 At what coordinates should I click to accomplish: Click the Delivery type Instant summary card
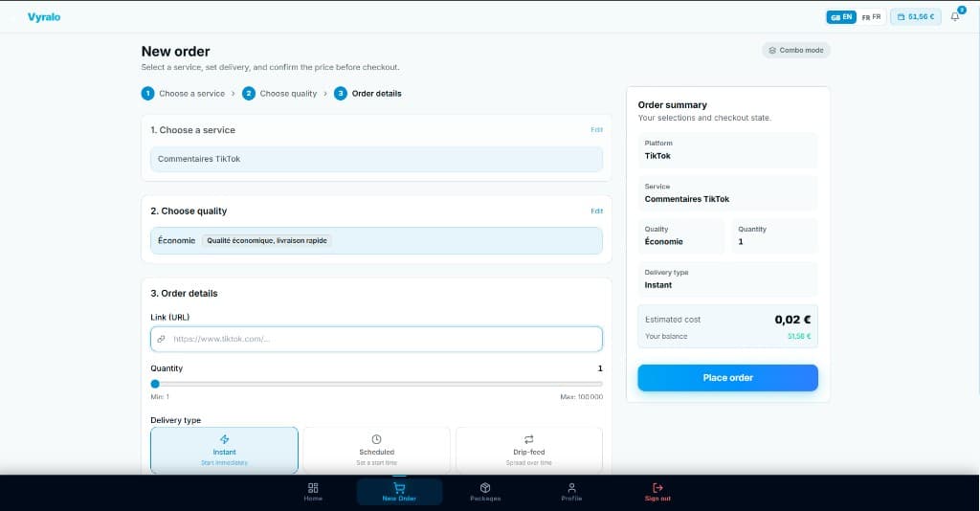tap(727, 278)
